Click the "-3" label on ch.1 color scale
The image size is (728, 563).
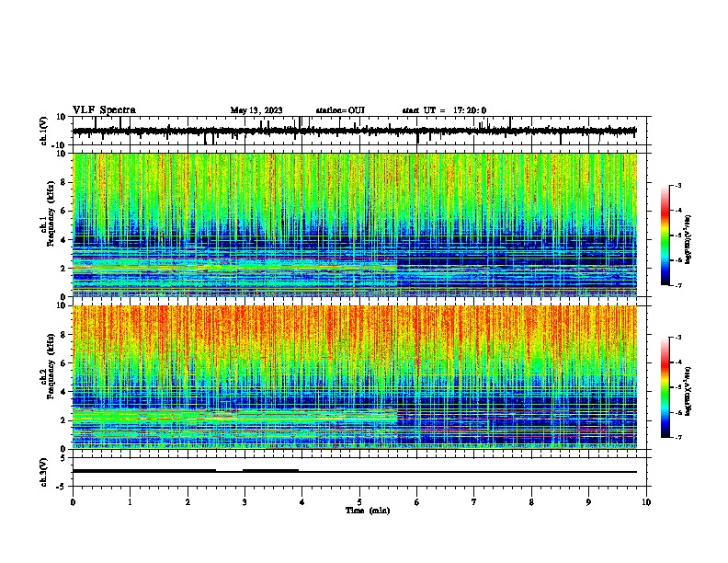click(677, 186)
